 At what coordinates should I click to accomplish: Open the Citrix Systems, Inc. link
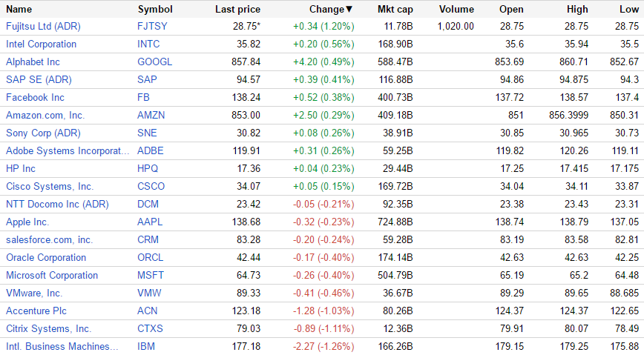click(48, 328)
